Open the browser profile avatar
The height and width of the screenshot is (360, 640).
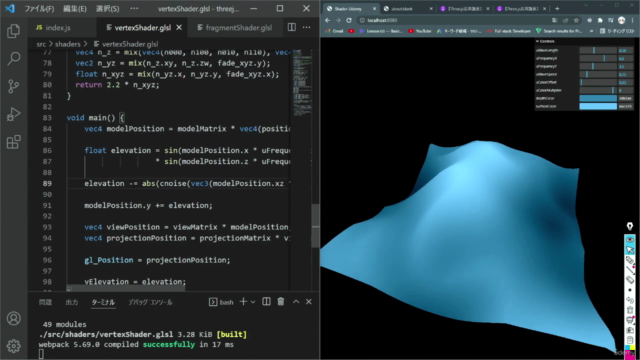(x=621, y=20)
